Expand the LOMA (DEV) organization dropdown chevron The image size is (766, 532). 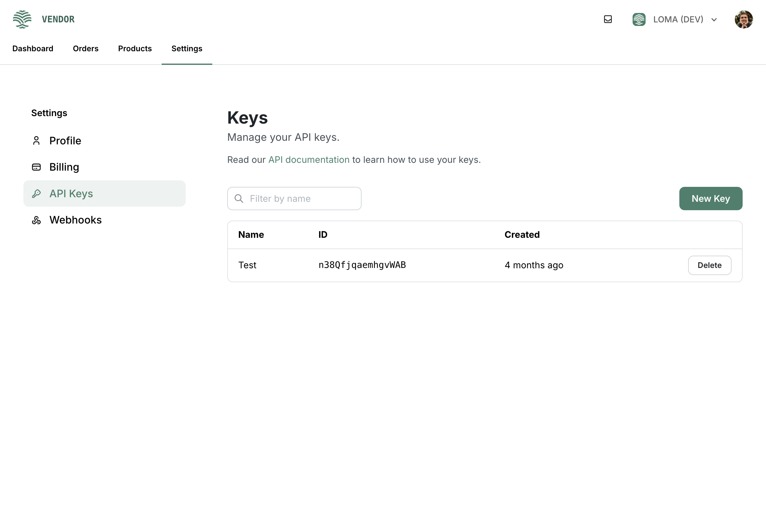click(714, 20)
